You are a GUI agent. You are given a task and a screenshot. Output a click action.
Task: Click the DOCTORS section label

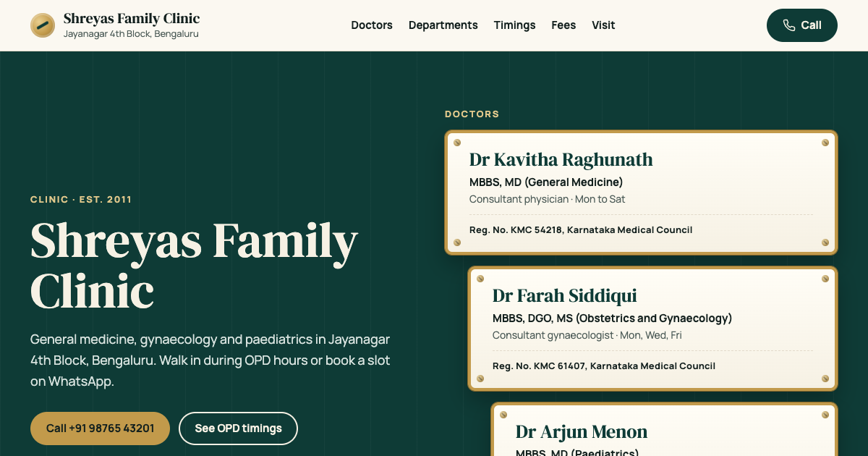472,114
